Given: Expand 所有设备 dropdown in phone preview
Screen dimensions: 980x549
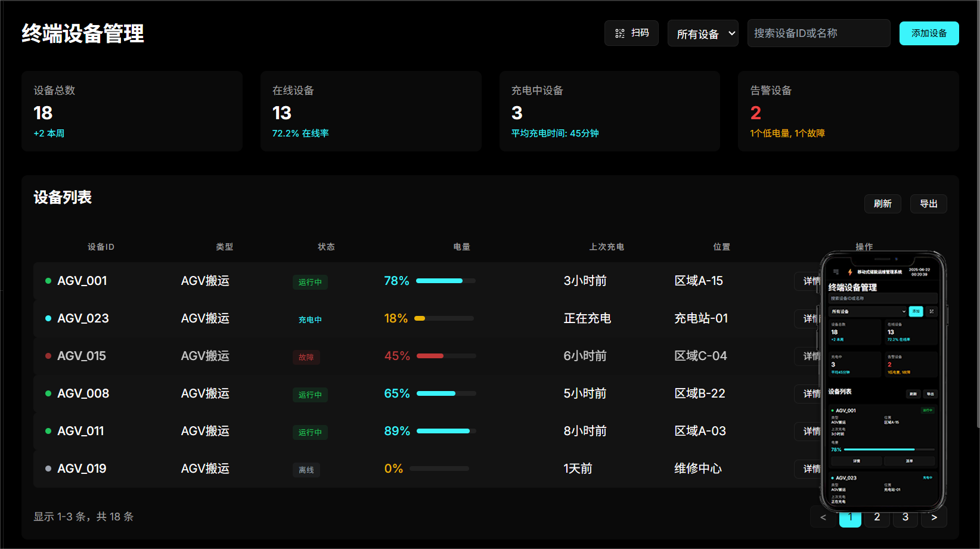Looking at the screenshot, I should 868,311.
